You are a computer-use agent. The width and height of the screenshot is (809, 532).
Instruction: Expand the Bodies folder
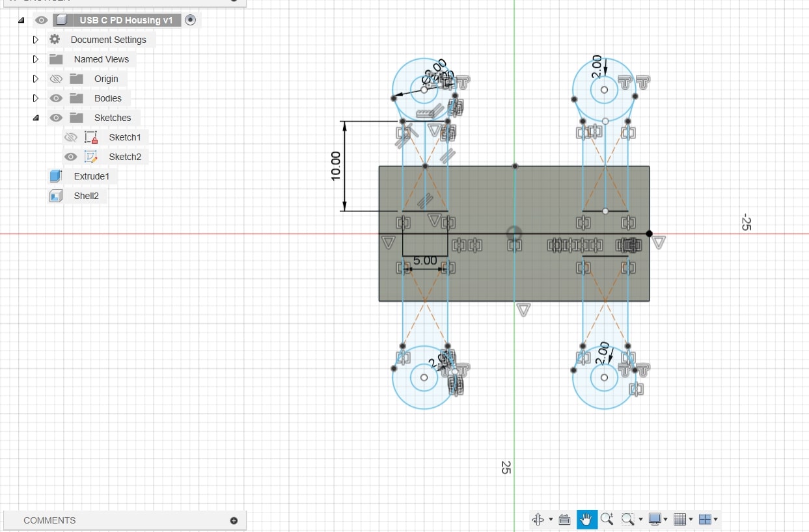point(36,98)
